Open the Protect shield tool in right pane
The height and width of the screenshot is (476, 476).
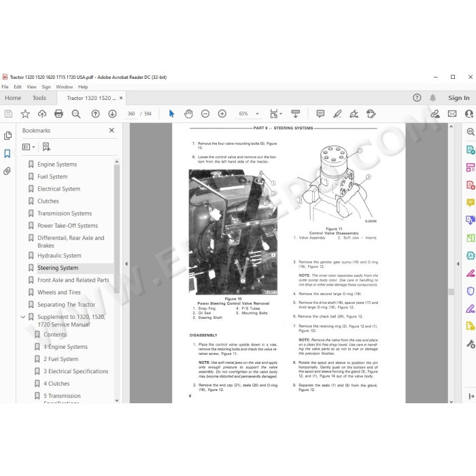[471, 291]
